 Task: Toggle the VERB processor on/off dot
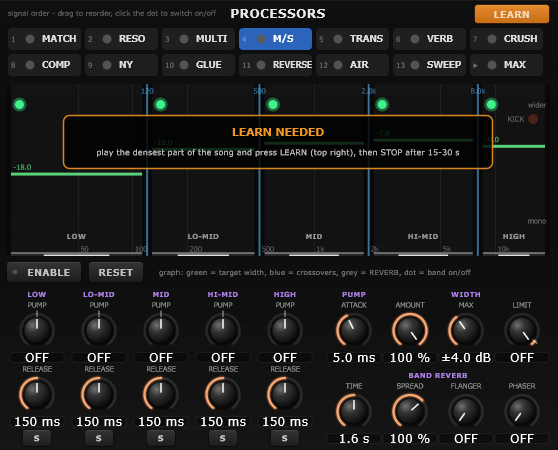[415, 39]
